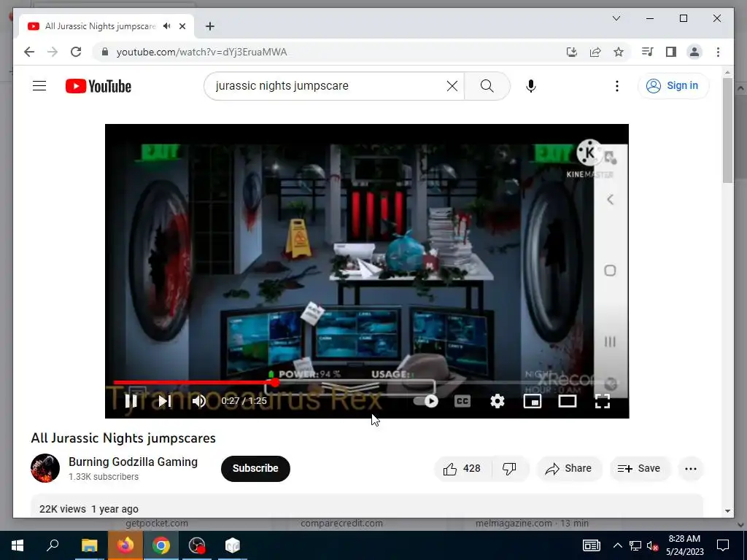Click scrollbar down arrow
Viewport: 747px width, 560px height.
[x=727, y=511]
